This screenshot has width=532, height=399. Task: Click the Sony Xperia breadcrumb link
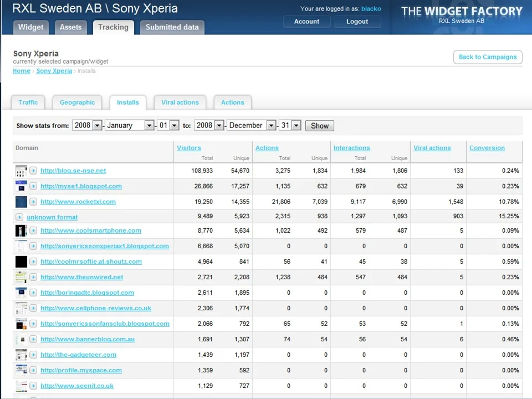pos(54,71)
